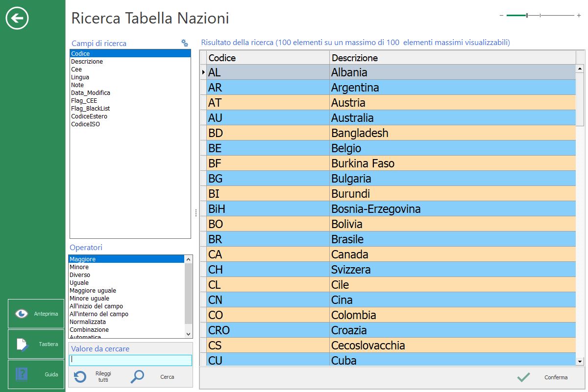Select Data_Modifica search field
Viewport: 588px width, 392px height.
point(130,93)
